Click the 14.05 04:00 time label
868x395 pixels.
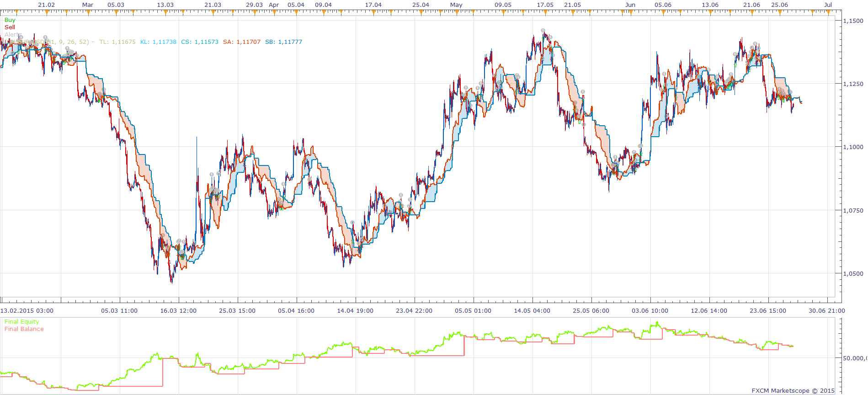click(532, 311)
